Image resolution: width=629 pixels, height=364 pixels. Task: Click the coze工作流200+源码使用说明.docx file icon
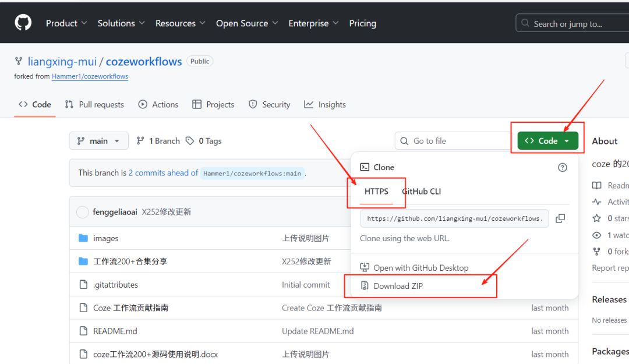coord(83,354)
